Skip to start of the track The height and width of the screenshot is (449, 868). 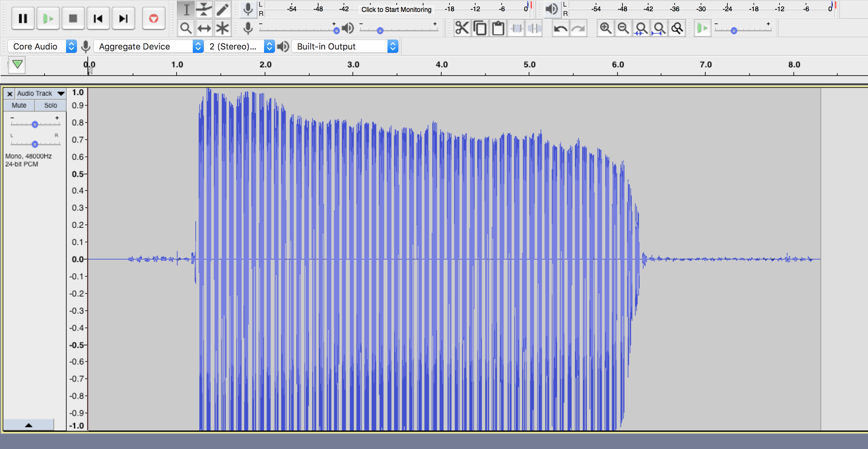[x=98, y=18]
